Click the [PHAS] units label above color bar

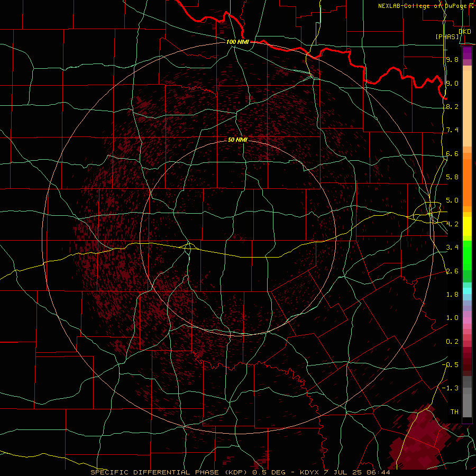pos(447,37)
